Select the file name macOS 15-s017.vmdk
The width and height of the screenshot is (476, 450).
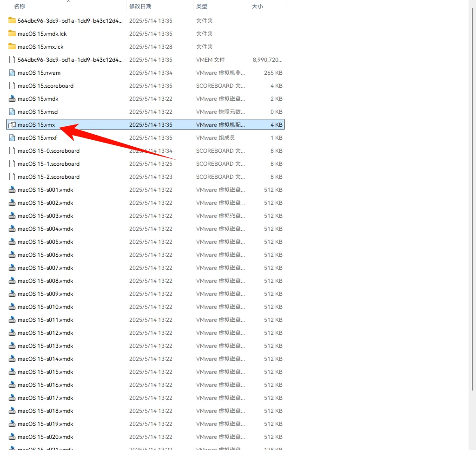pyautogui.click(x=45, y=398)
